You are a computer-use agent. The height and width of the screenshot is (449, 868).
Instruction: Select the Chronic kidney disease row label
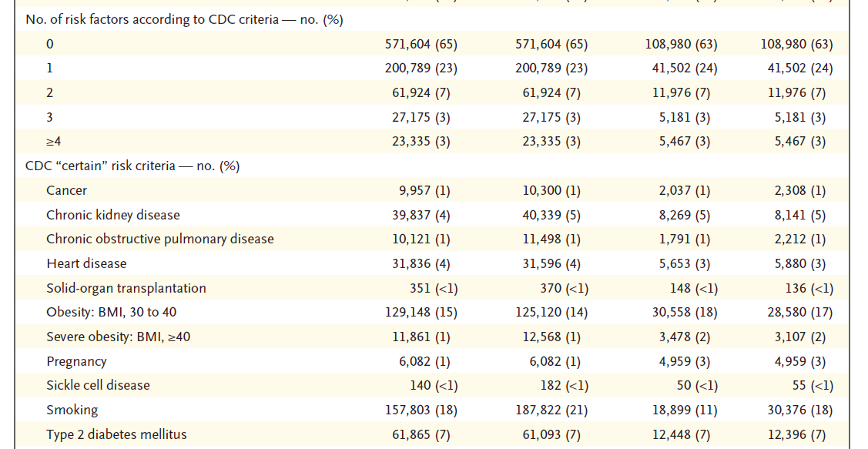pos(112,215)
